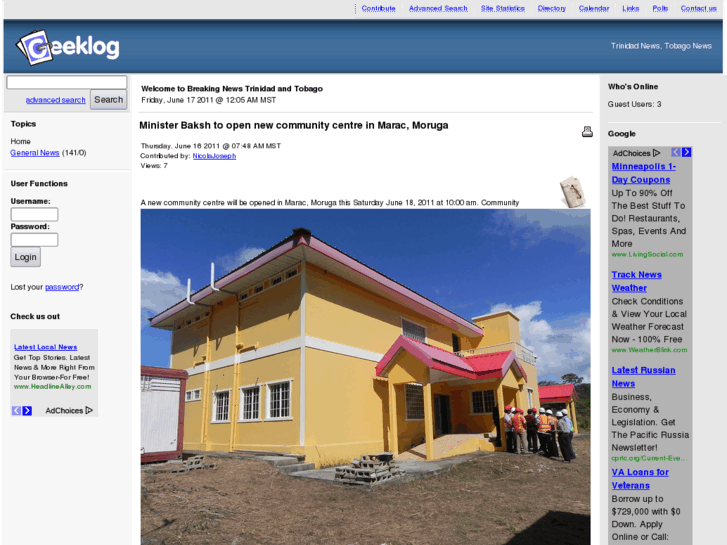Open Latest Russian News ad
This screenshot has width=727, height=545.
644,377
